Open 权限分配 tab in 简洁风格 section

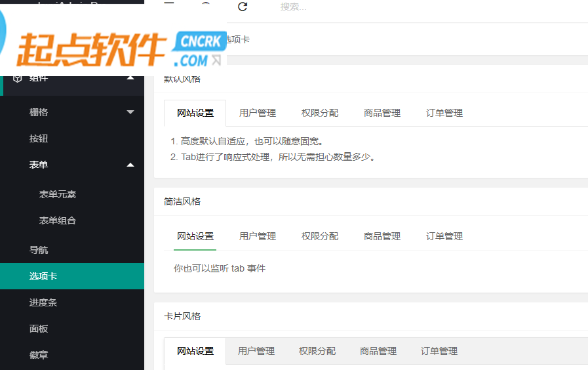click(319, 236)
